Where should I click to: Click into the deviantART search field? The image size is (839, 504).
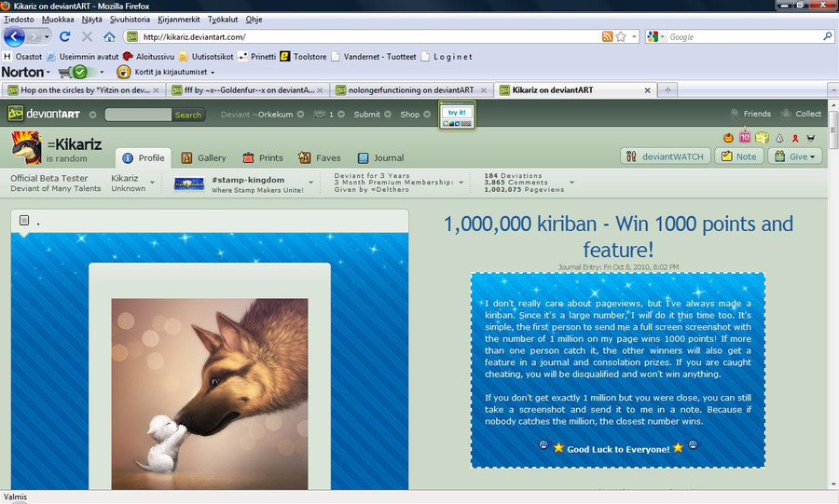(138, 115)
